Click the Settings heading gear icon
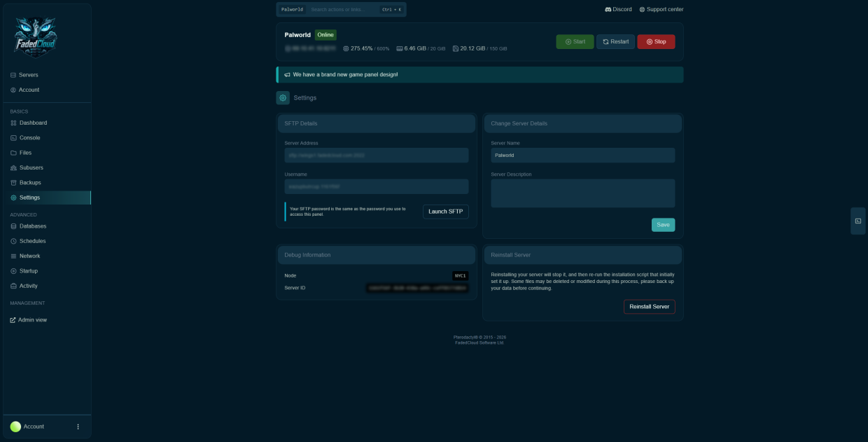Screen dimensions: 868x442 [283, 98]
